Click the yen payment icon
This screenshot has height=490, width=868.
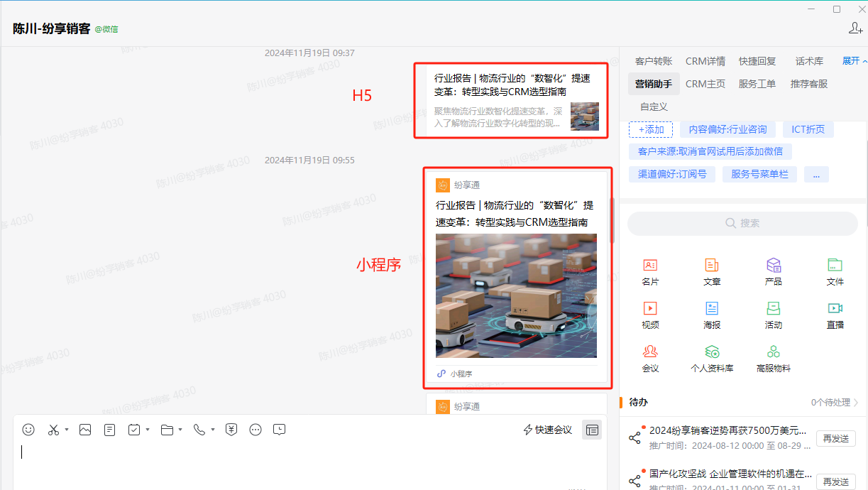[231, 430]
